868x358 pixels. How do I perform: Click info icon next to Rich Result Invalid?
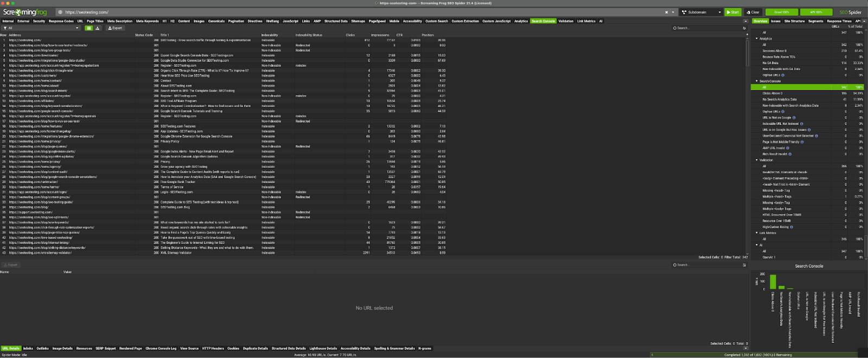790,154
